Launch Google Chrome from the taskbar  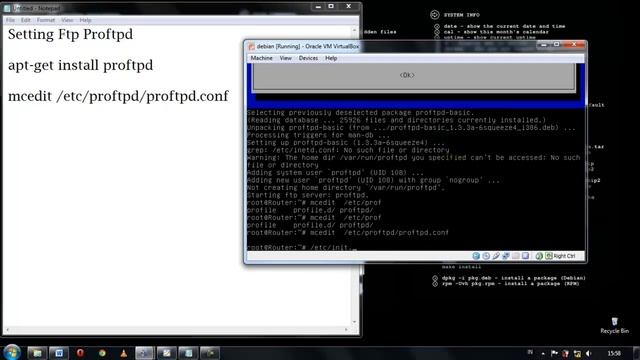(102, 353)
